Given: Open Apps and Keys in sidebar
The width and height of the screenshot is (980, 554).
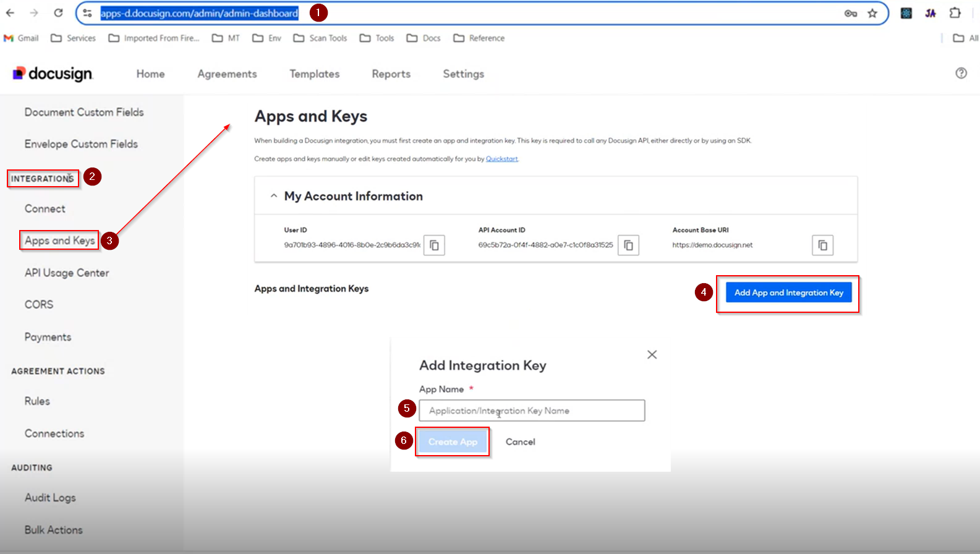Looking at the screenshot, I should [60, 241].
